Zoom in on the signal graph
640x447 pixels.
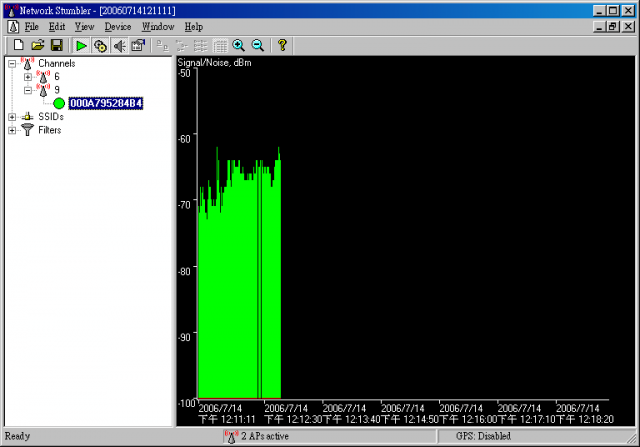(x=238, y=46)
